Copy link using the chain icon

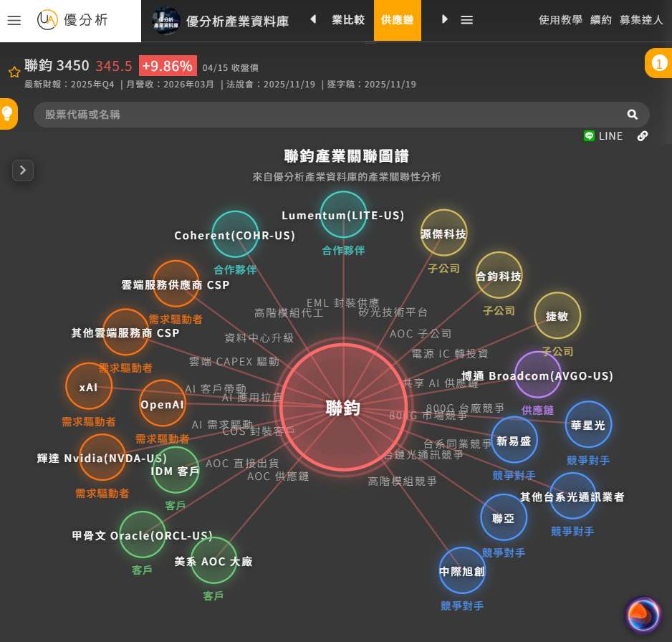tap(643, 136)
